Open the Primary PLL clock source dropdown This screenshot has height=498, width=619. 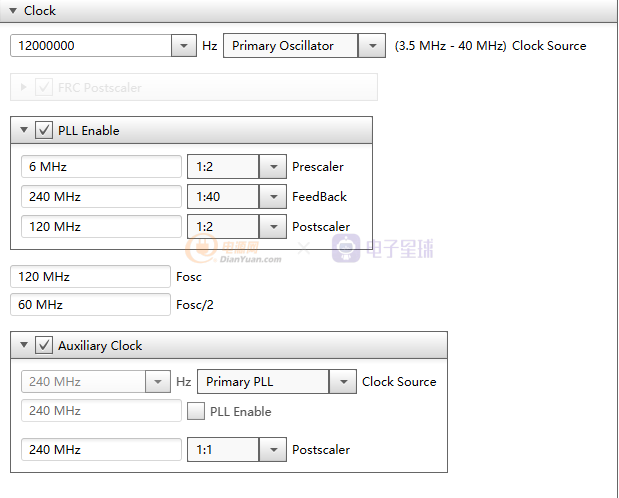click(x=343, y=382)
